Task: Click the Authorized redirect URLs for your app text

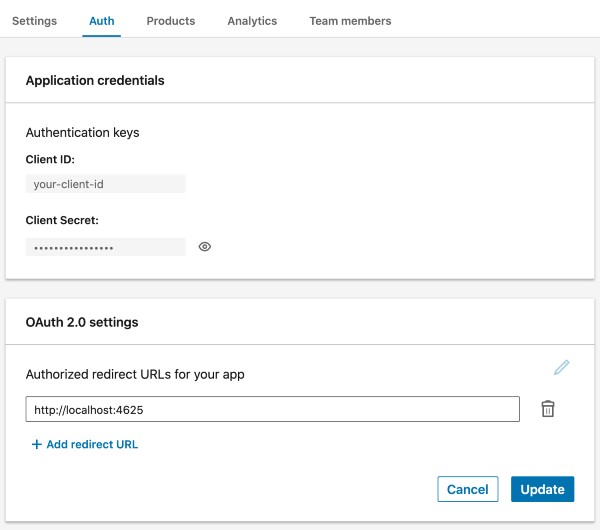Action: point(135,374)
